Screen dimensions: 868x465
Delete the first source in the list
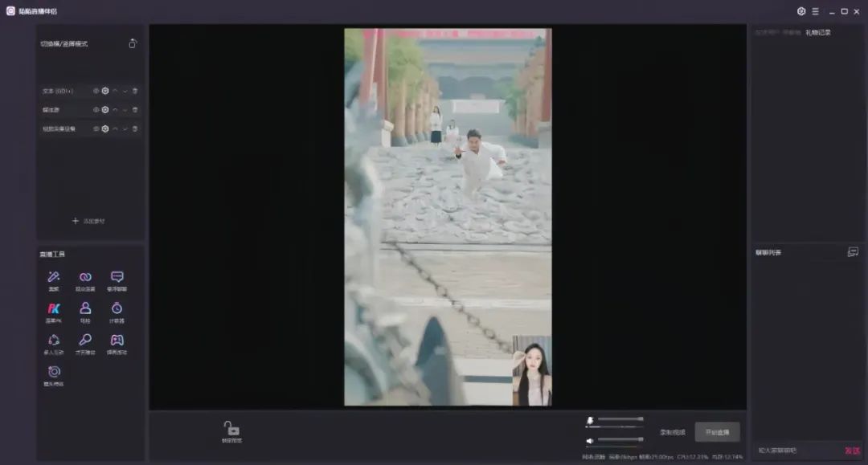coord(135,91)
